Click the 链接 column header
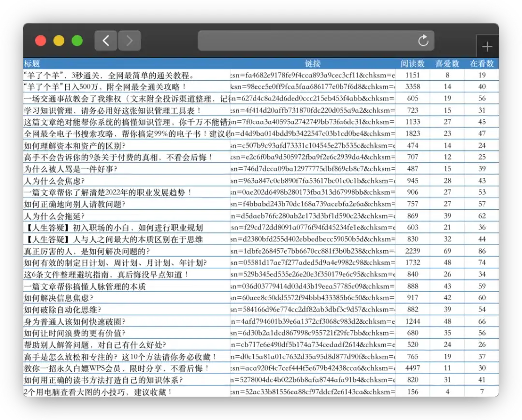This screenshot has height=420, width=522. pos(313,64)
